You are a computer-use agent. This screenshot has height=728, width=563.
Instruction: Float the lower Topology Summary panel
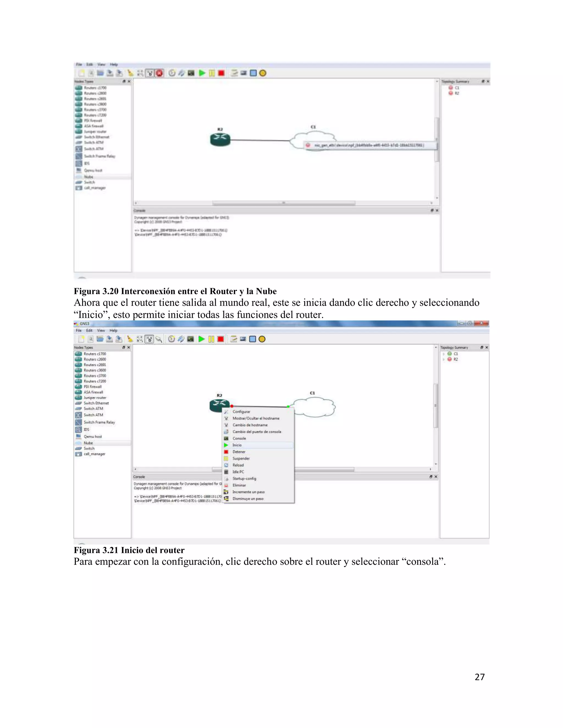[x=482, y=347]
